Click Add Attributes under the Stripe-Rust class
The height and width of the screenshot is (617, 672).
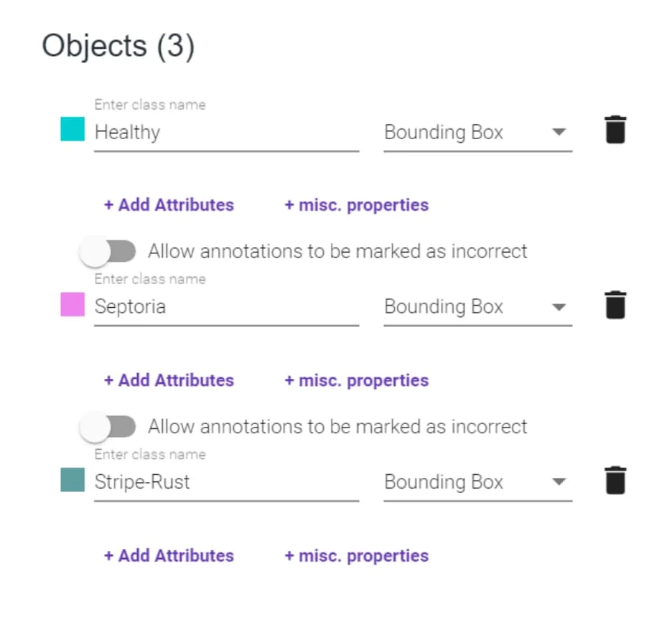169,555
